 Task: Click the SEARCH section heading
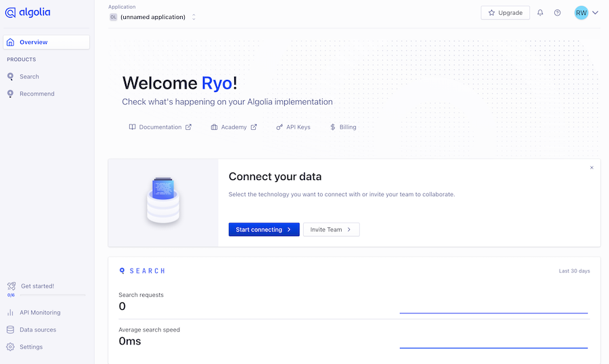pos(148,271)
